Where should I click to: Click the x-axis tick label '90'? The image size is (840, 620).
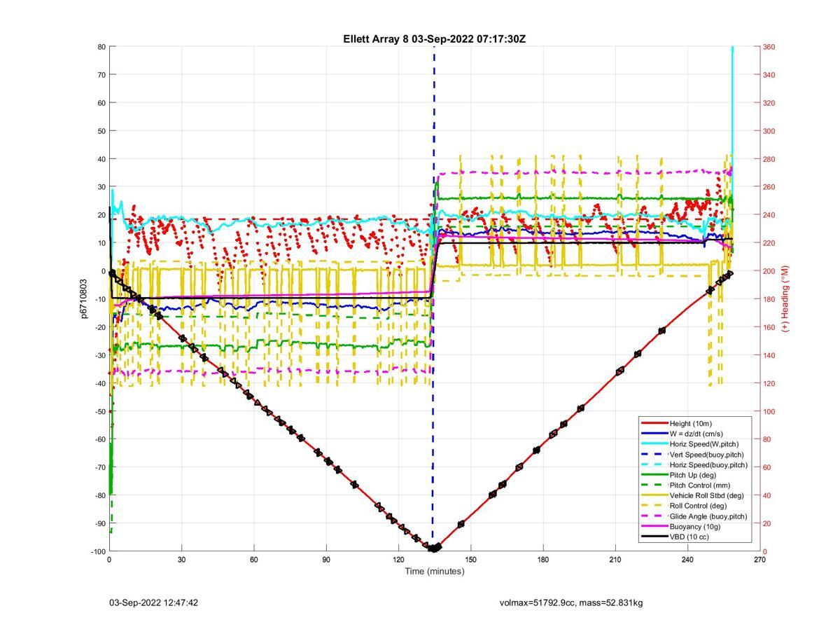[326, 560]
